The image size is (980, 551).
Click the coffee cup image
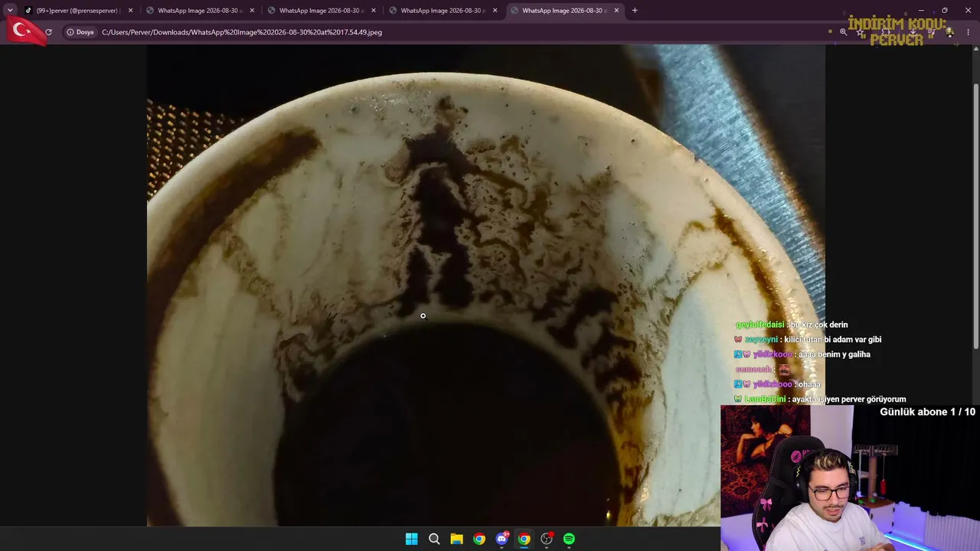[x=486, y=285]
